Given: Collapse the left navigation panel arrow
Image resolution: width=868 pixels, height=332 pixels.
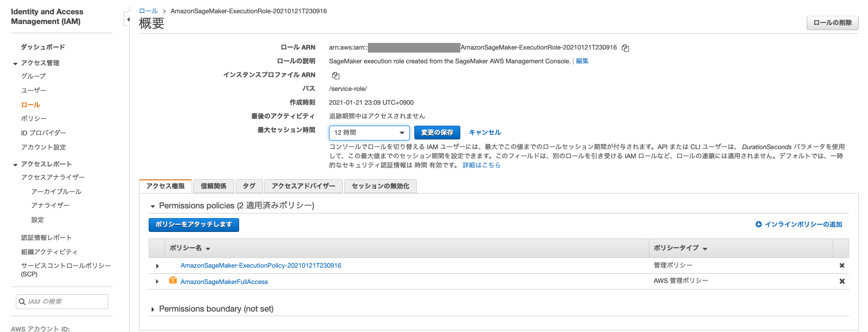Looking at the screenshot, I should click(x=128, y=20).
